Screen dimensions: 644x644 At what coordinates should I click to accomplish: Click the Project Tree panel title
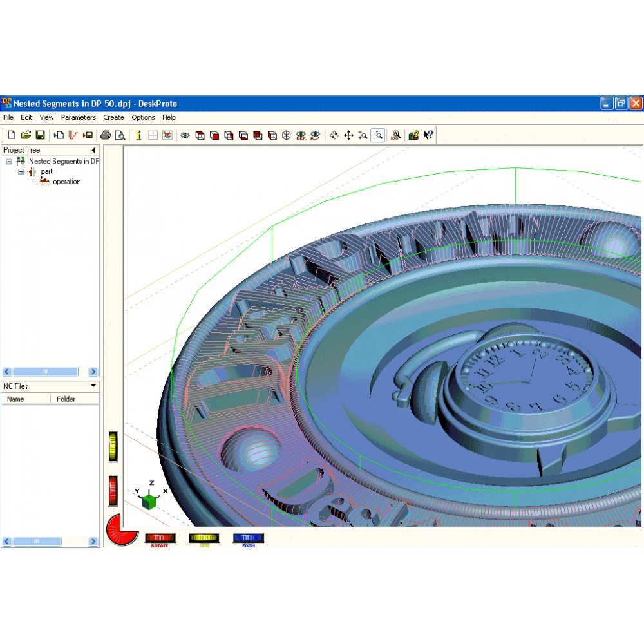21,150
